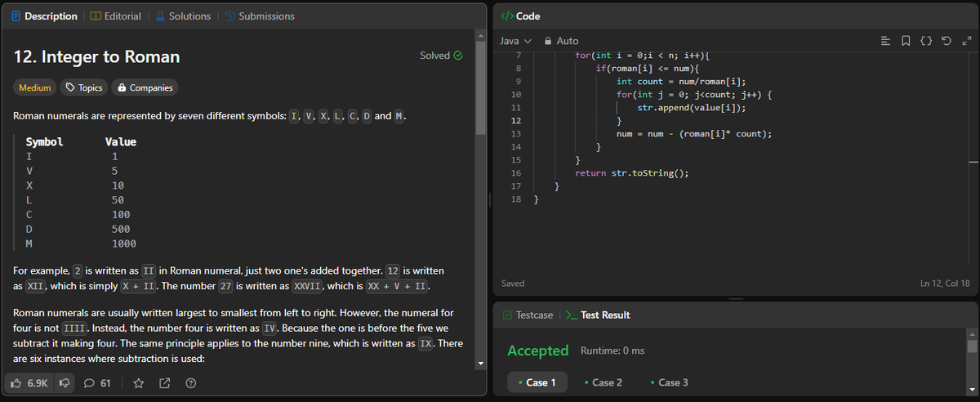Click the test result panel scrollbar

[x=972, y=346]
